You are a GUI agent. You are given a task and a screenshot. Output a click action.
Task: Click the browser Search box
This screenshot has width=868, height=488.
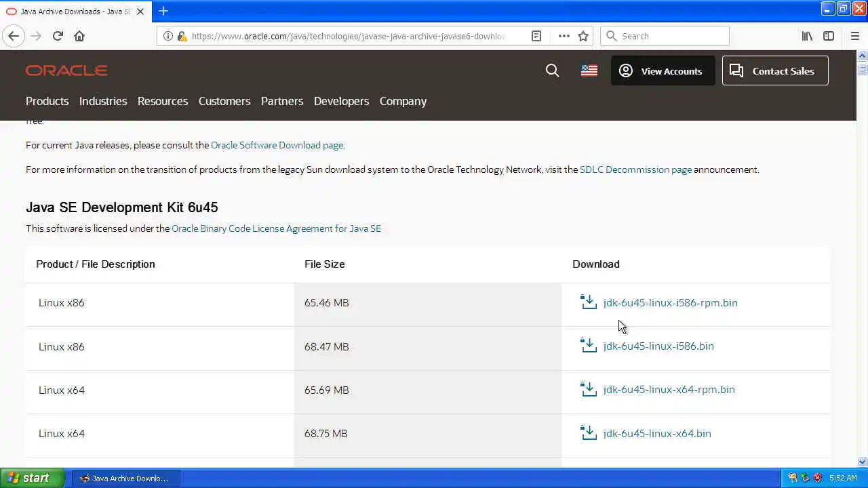(665, 36)
